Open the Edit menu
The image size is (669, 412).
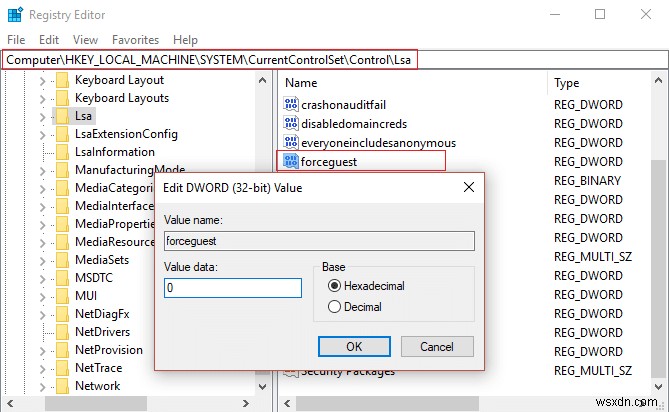(x=49, y=40)
